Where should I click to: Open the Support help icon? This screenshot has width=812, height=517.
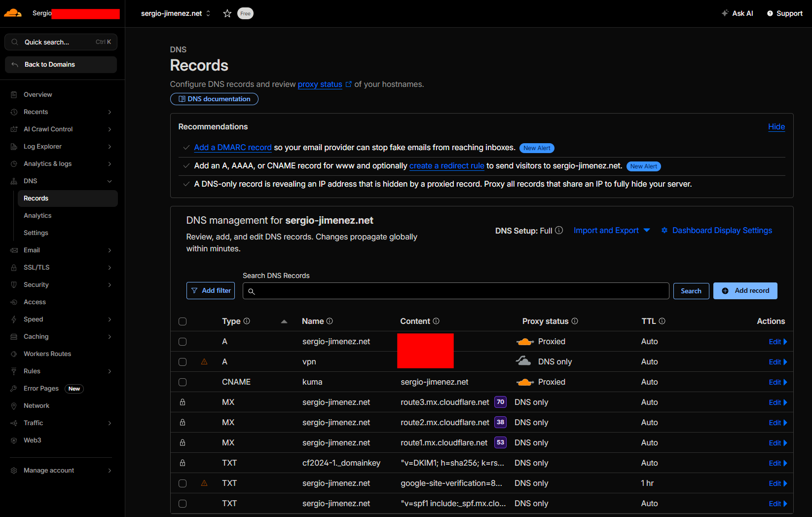770,13
